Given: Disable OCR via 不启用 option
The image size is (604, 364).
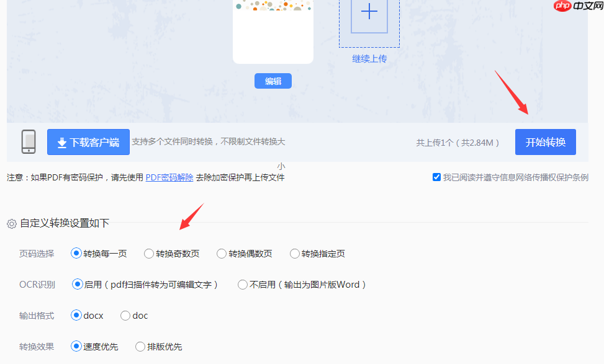Looking at the screenshot, I should click(242, 285).
